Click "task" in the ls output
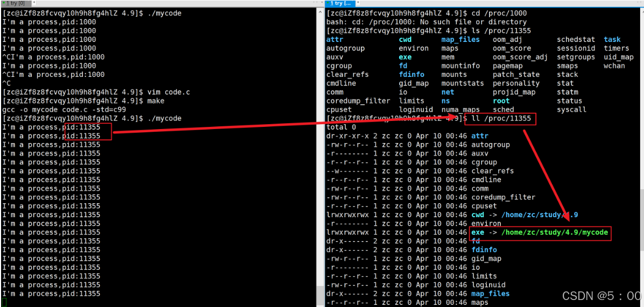 (x=612, y=40)
